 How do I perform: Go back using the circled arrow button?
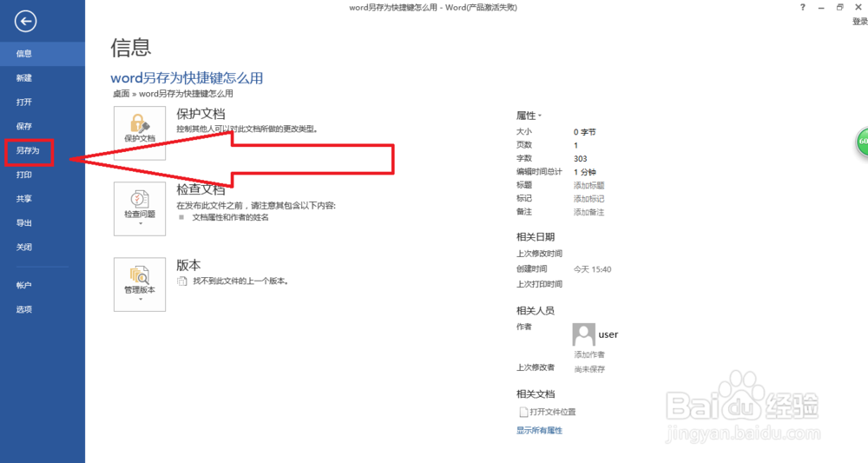tap(25, 22)
